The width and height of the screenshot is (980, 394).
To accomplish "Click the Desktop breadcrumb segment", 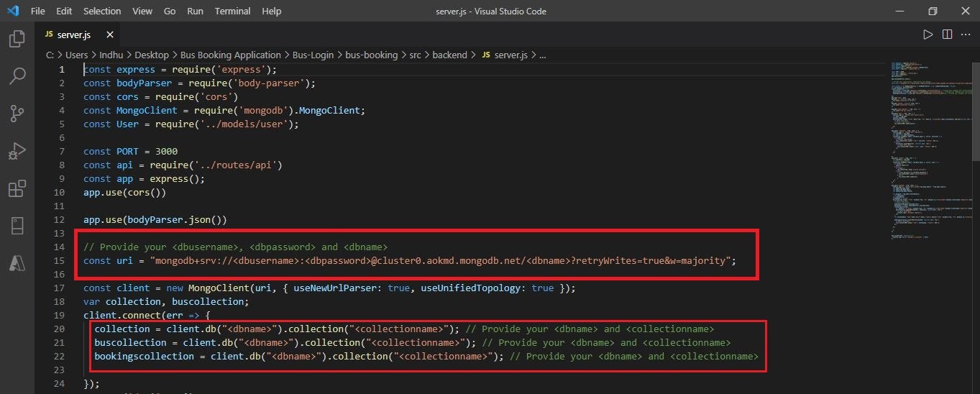I will coord(152,55).
